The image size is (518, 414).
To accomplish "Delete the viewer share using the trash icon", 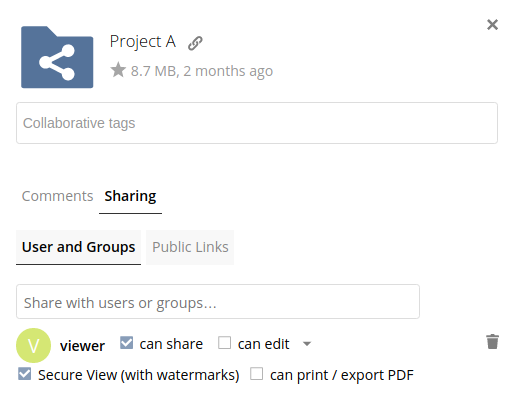I will (x=492, y=342).
